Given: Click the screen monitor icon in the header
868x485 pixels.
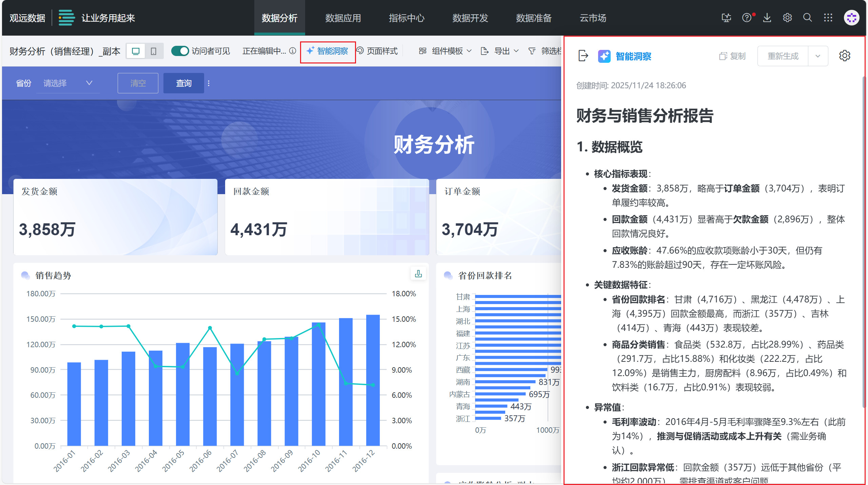Looking at the screenshot, I should [x=726, y=18].
